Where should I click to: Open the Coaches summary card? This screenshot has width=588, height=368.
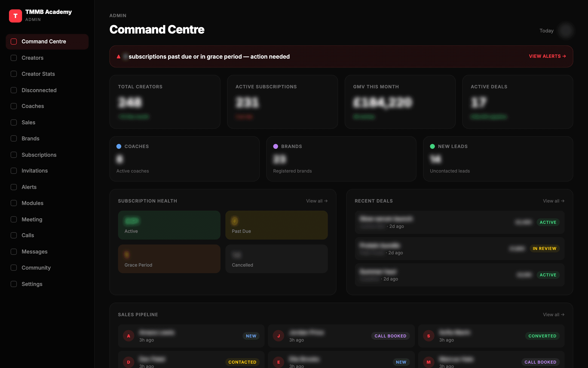coord(184,159)
